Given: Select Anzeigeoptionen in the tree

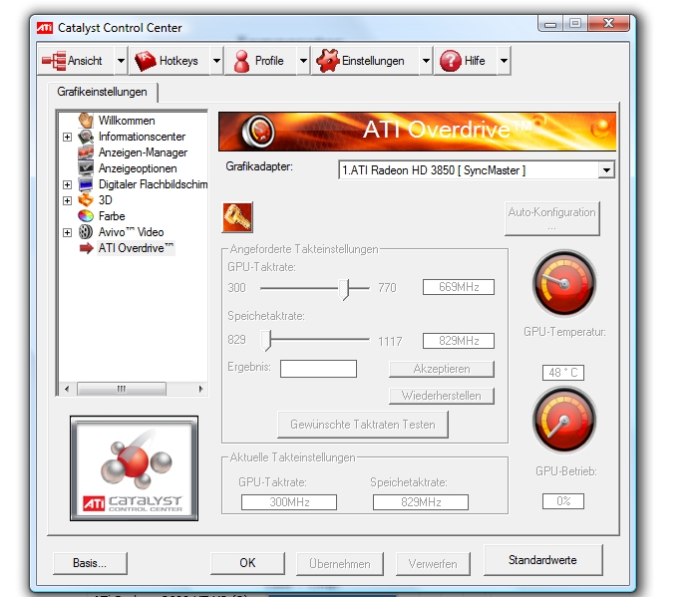Looking at the screenshot, I should (x=138, y=168).
